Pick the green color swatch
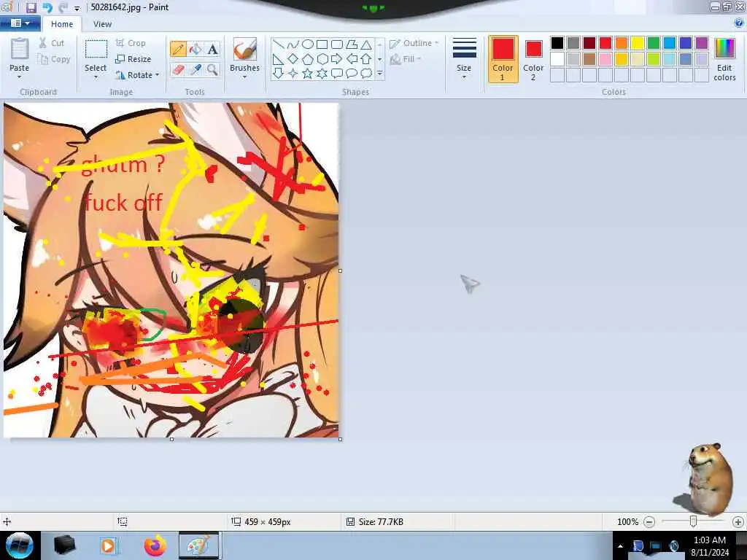The image size is (747, 560). 654,43
